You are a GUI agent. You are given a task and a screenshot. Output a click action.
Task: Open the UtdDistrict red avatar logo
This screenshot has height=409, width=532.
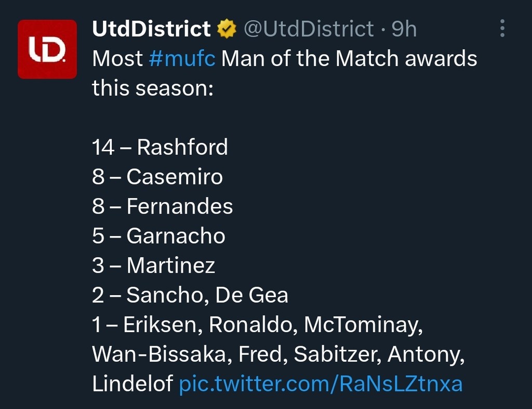coord(47,49)
